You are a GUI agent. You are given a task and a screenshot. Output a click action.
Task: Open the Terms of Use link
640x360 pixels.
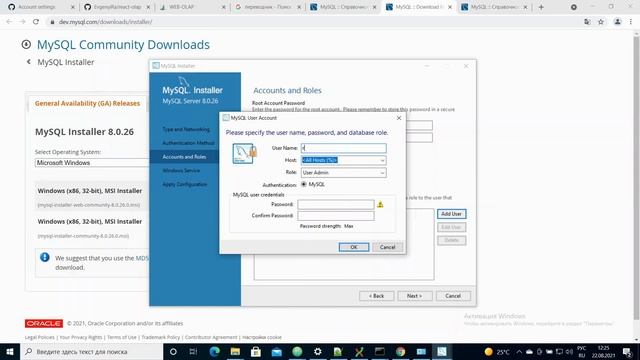122,337
